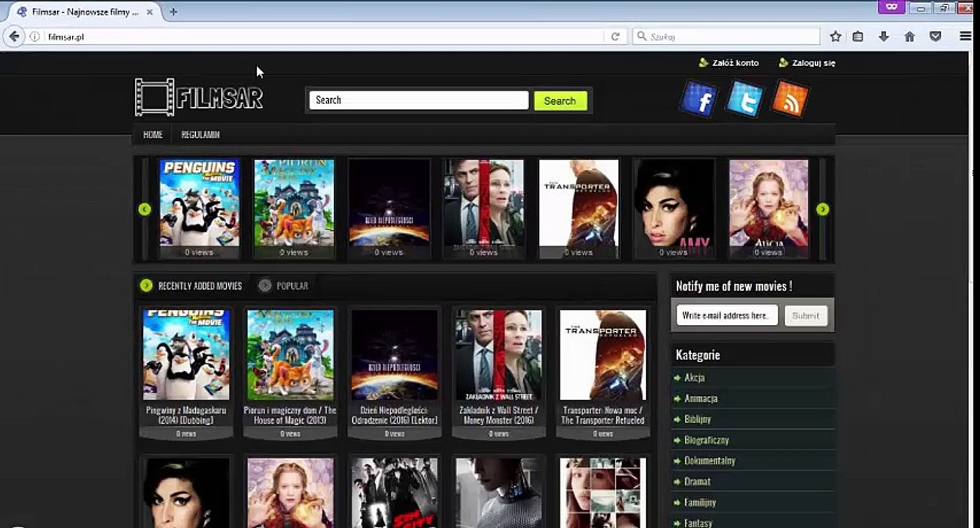Open the HOME menu item
Image resolution: width=980 pixels, height=528 pixels.
[x=153, y=135]
